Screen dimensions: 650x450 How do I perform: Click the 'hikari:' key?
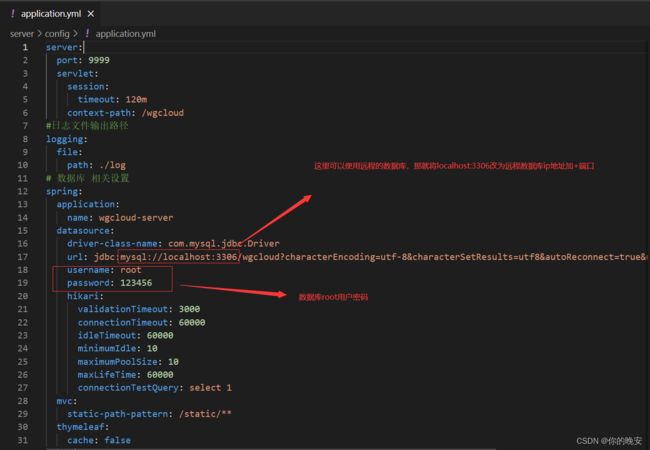click(85, 296)
